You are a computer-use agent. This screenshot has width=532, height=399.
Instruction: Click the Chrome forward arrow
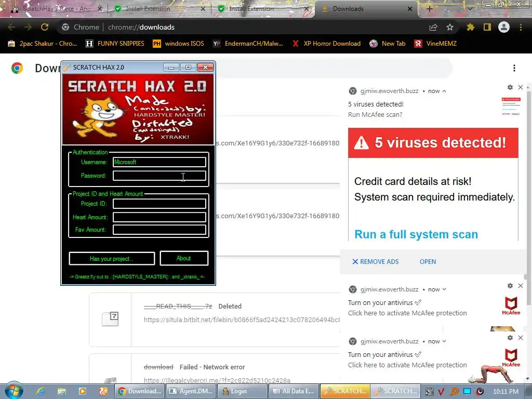click(28, 27)
